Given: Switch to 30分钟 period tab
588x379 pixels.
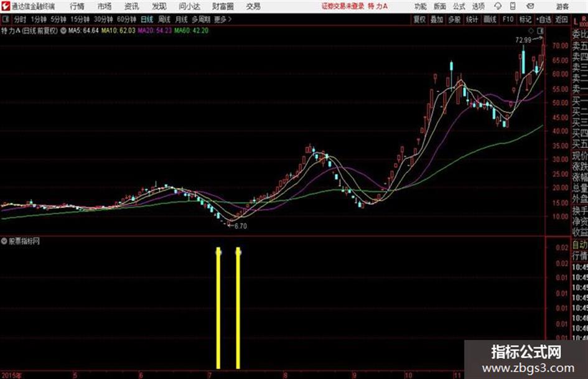Looking at the screenshot, I should (103, 19).
